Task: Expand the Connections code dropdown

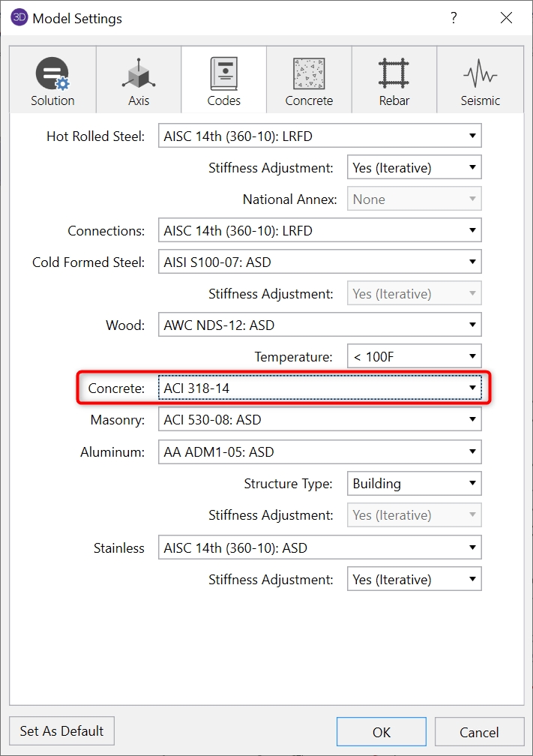Action: pos(472,229)
